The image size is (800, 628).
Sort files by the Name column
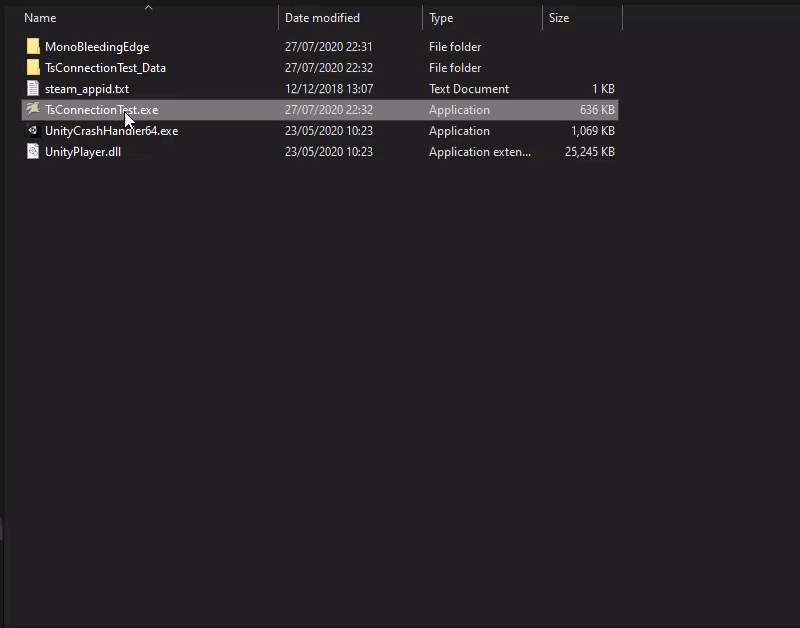(40, 18)
